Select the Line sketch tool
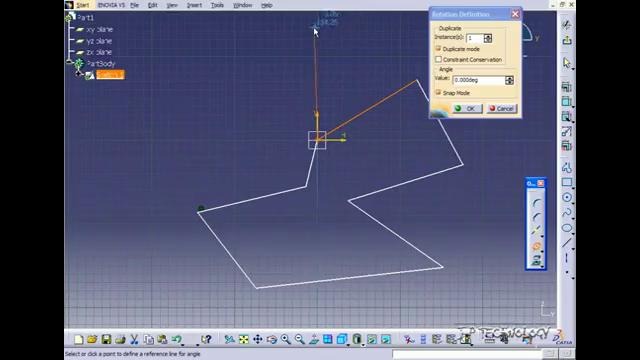Viewport: 640px width, 360px height. [x=567, y=243]
